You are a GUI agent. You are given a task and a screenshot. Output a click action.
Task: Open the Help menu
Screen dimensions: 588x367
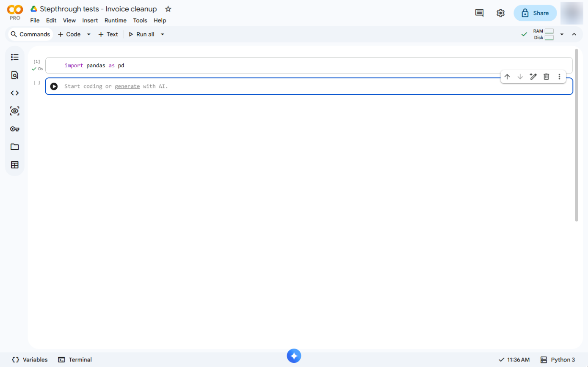pos(160,20)
